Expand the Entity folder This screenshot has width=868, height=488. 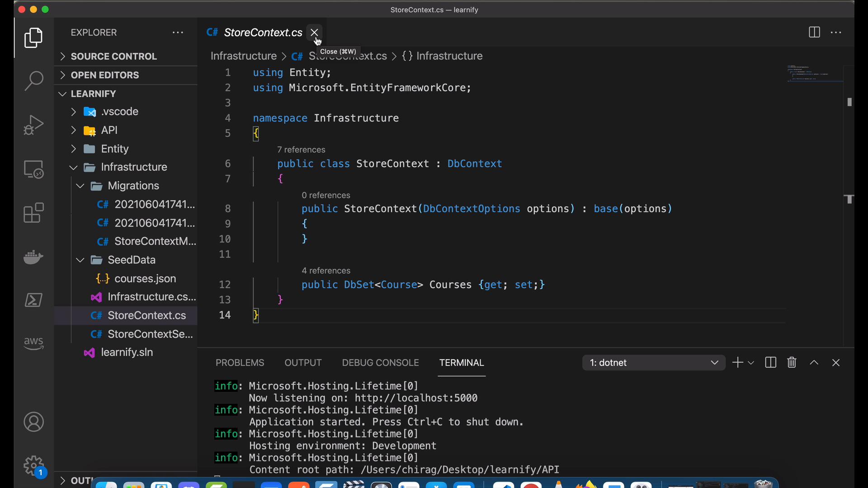(x=126, y=149)
